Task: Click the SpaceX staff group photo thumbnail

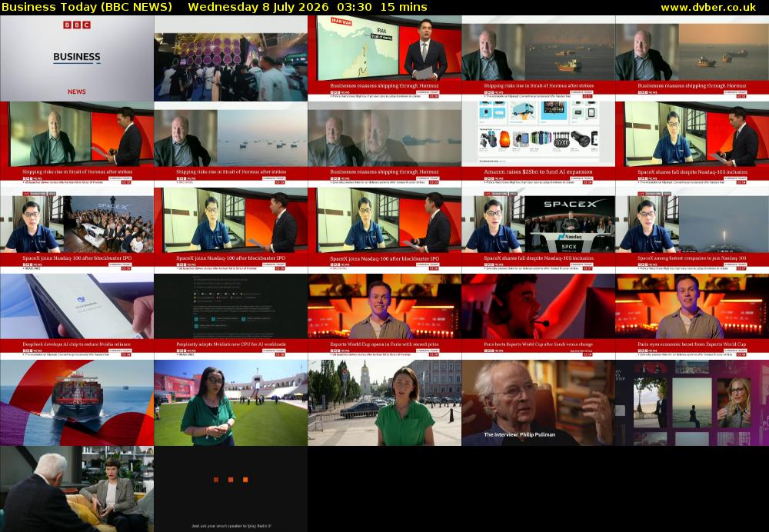Action: [77, 231]
